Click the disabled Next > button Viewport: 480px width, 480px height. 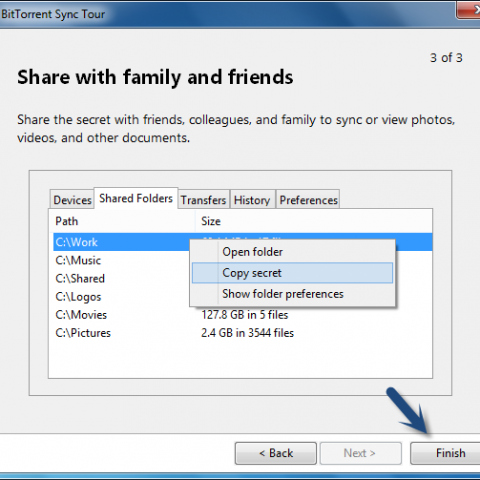(x=360, y=453)
